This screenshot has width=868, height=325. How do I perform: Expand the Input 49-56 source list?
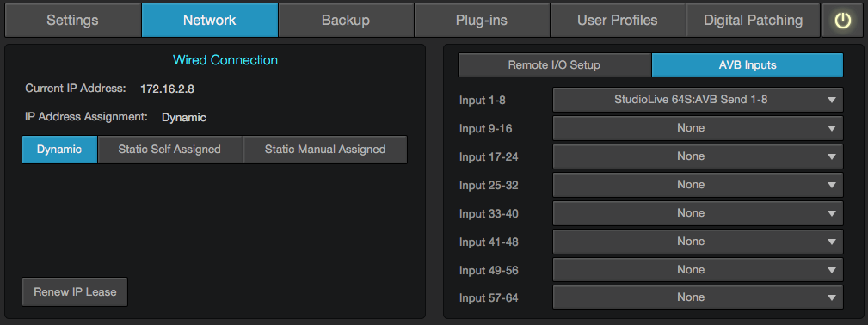pos(698,270)
